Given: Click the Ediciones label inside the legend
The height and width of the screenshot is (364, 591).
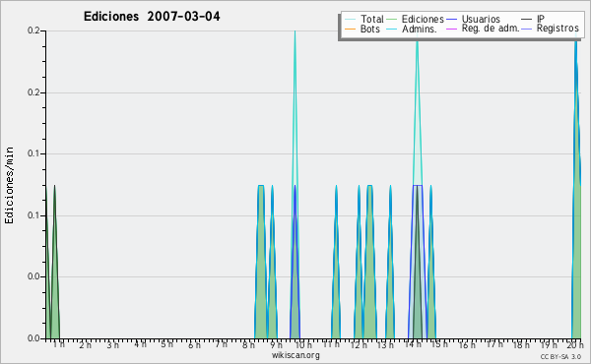Looking at the screenshot, I should 423,19.
